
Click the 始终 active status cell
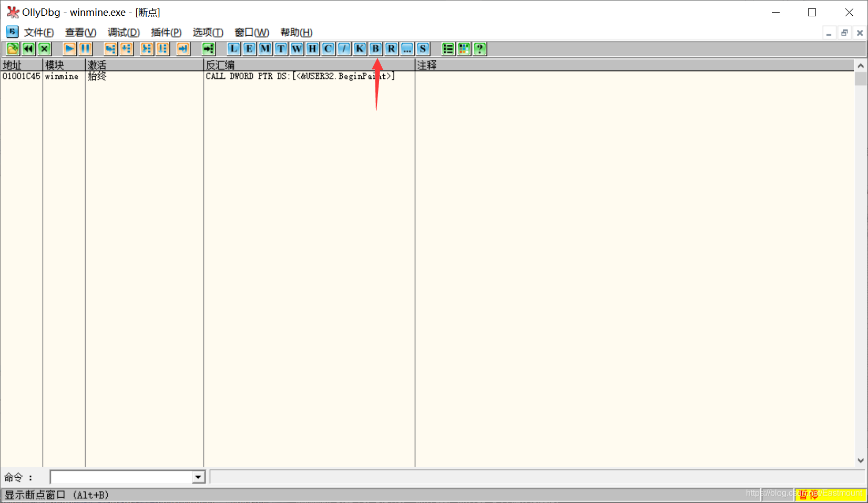point(97,76)
